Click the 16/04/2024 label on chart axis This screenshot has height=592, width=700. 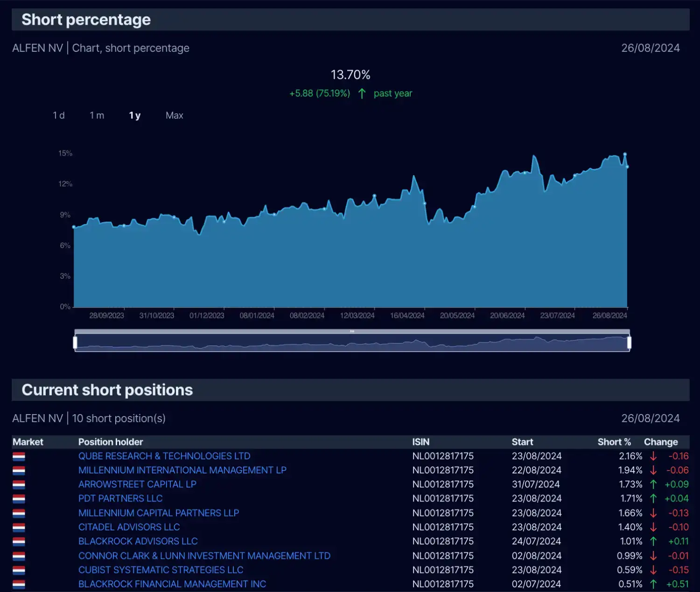407,316
